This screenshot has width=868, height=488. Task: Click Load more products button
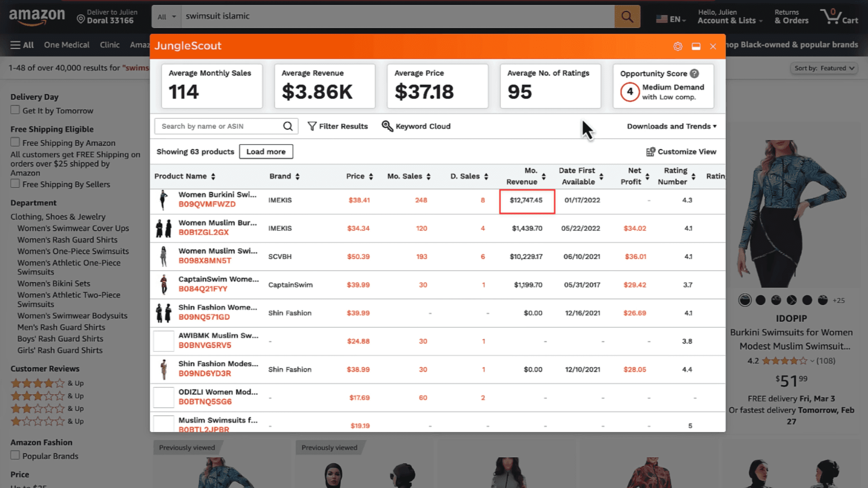tap(266, 152)
